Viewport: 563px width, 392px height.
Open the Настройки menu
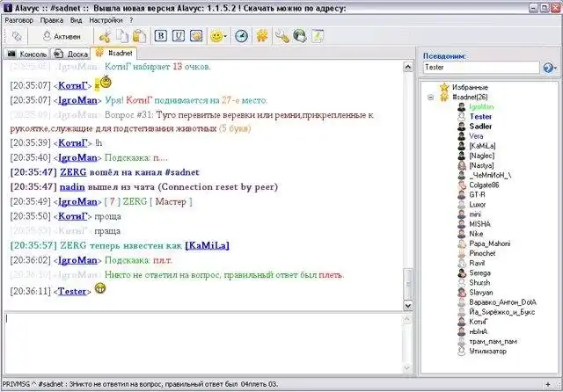[x=106, y=20]
